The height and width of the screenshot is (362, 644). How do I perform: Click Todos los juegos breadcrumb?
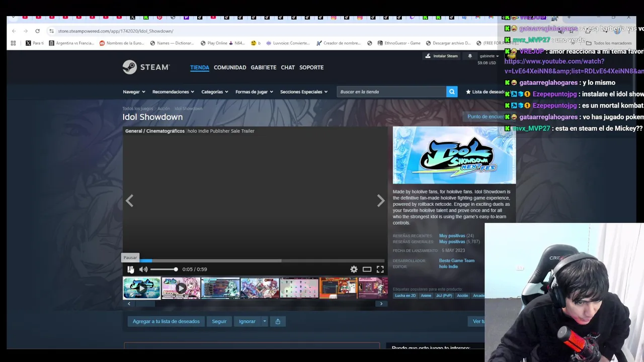click(x=137, y=109)
